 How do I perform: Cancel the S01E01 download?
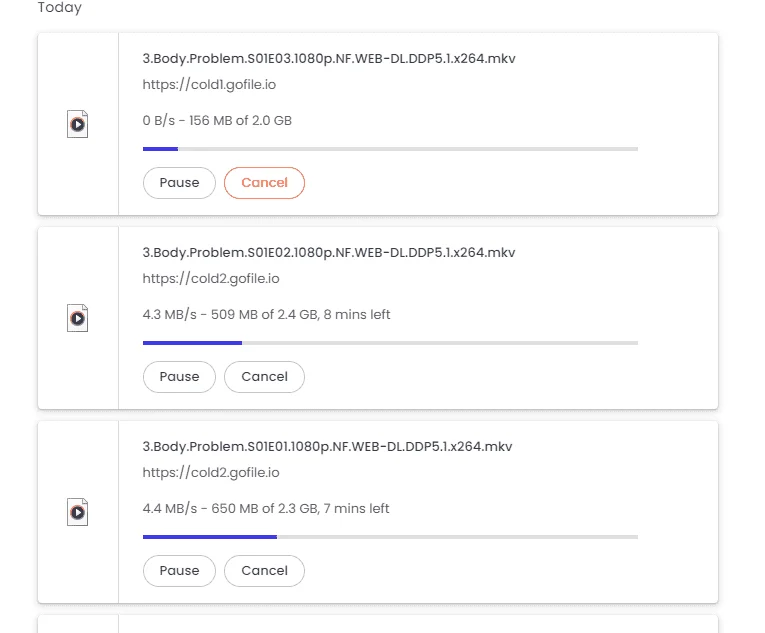tap(264, 571)
